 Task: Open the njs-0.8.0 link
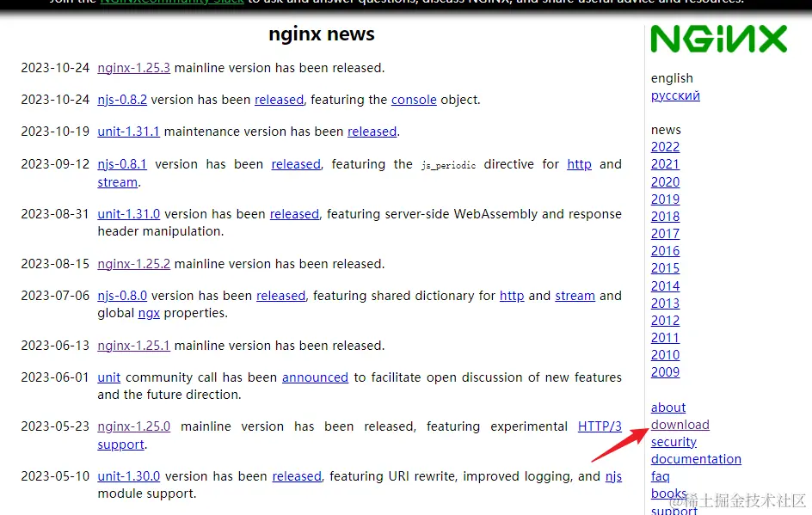point(122,296)
